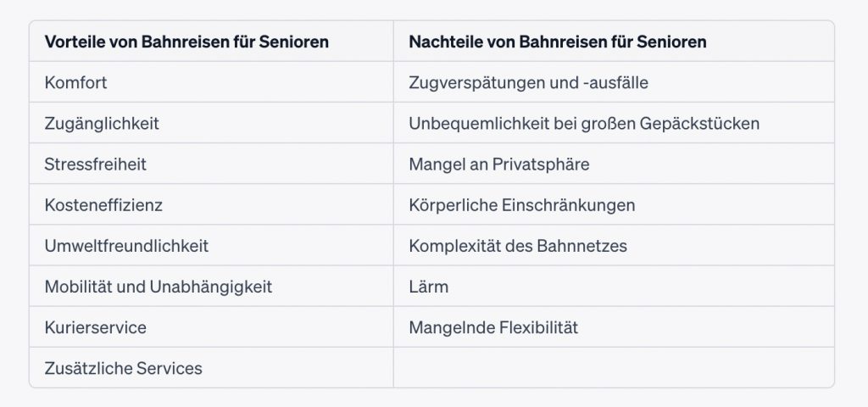Click the 'Zugänglichkeit' entry

click(x=102, y=123)
